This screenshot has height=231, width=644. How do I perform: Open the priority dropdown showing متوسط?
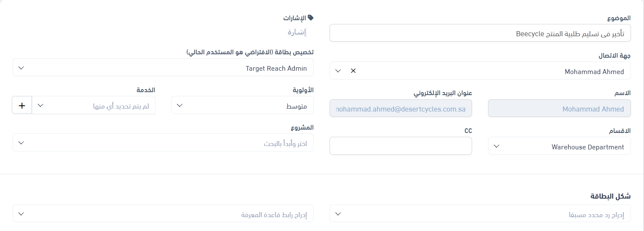pos(242,105)
